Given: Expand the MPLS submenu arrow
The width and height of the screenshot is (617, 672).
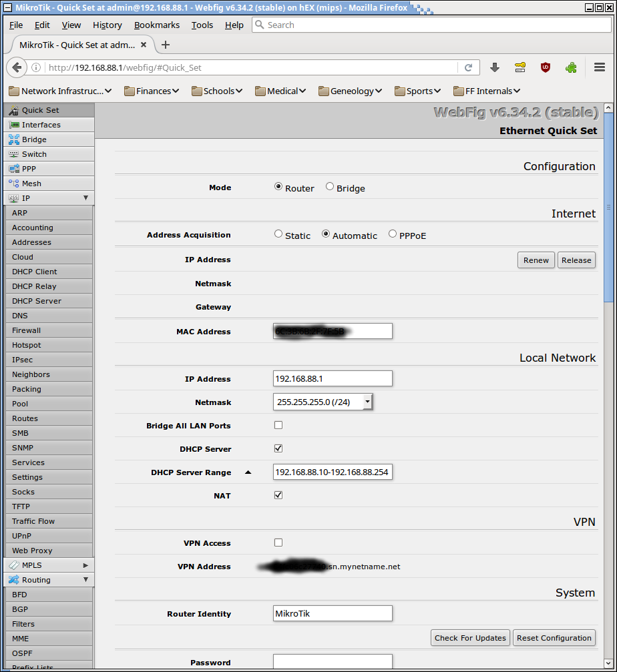Looking at the screenshot, I should click(85, 565).
